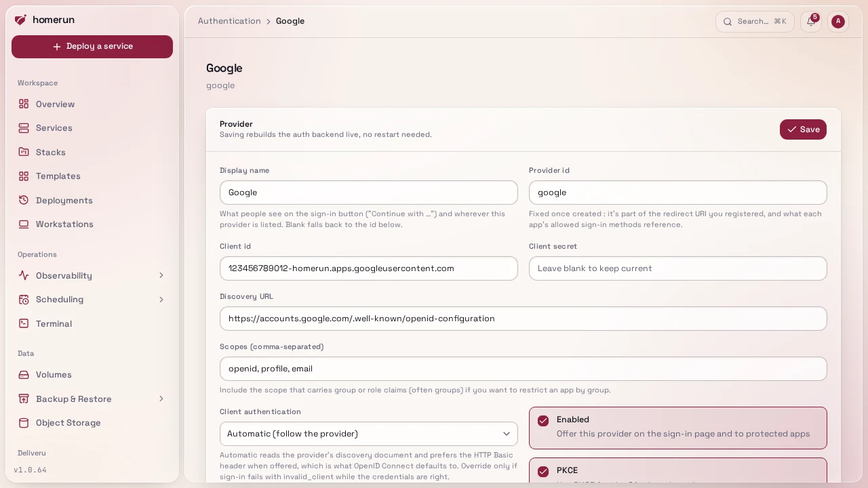This screenshot has width=868, height=488.
Task: Toggle the Enabled checkbox
Action: (x=543, y=421)
